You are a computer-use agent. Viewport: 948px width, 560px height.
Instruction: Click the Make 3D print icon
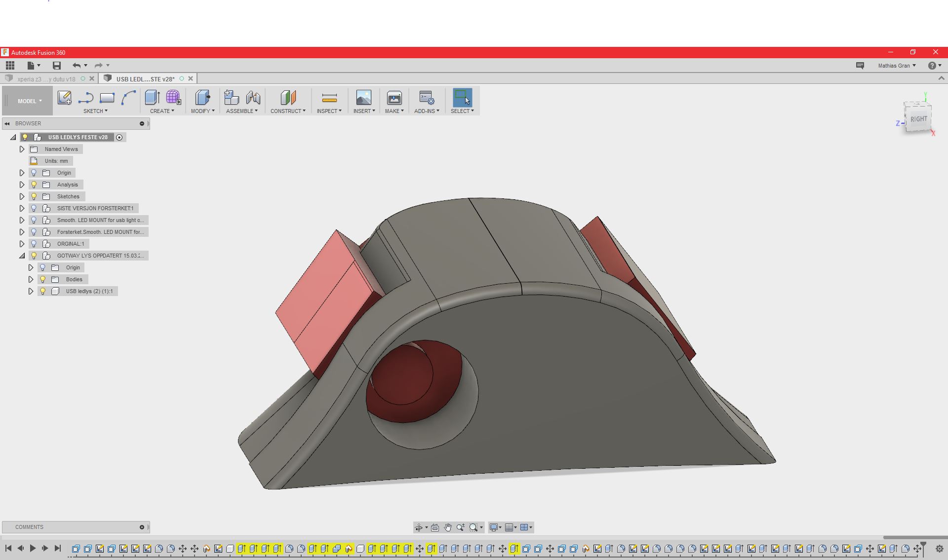[394, 98]
